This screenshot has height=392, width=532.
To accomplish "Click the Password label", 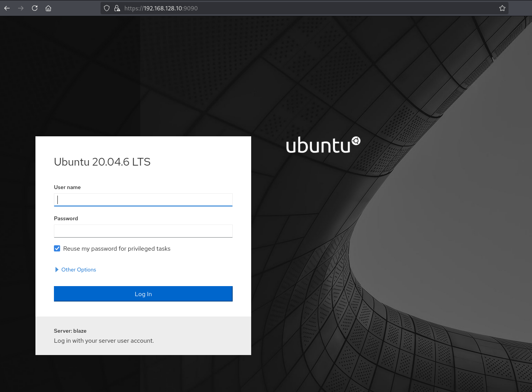I will tap(66, 218).
